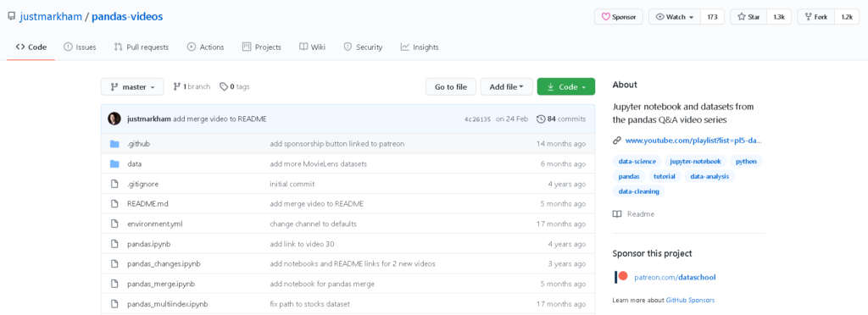This screenshot has height=315, width=868.
Task: Expand the green Code download dropdown
Action: [x=565, y=86]
